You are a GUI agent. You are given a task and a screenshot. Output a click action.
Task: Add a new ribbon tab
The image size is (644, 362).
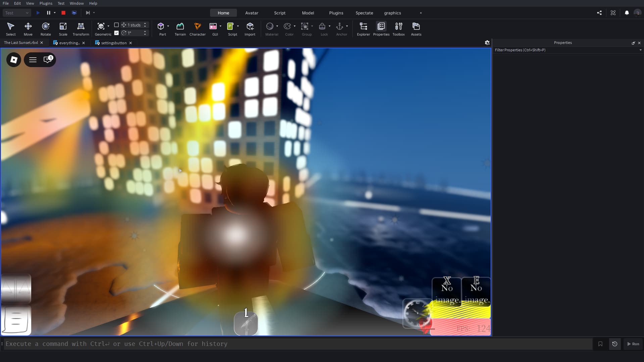421,13
